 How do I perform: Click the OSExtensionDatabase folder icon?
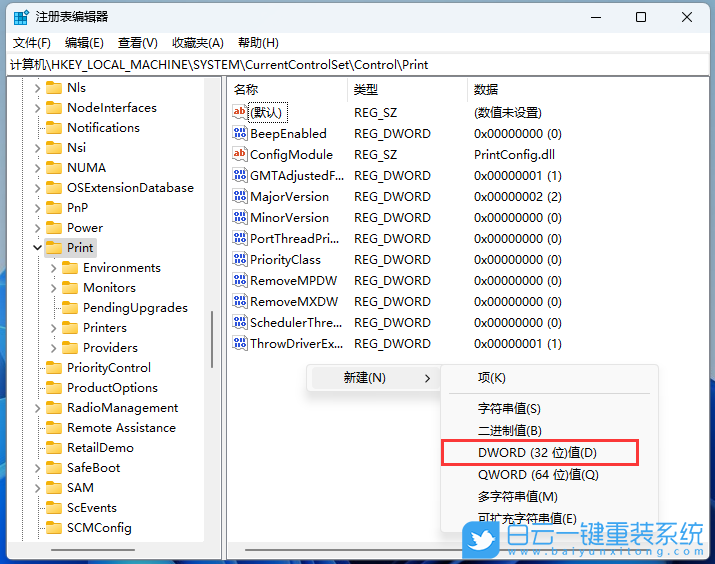pyautogui.click(x=54, y=188)
